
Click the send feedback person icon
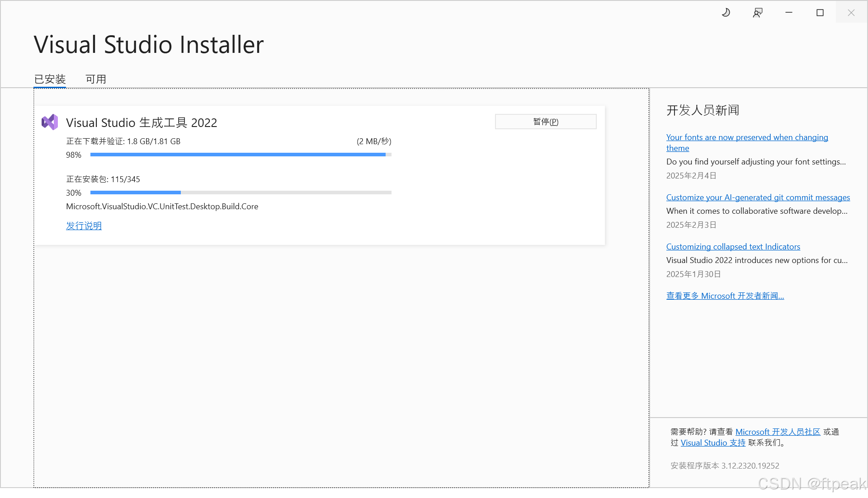[758, 13]
